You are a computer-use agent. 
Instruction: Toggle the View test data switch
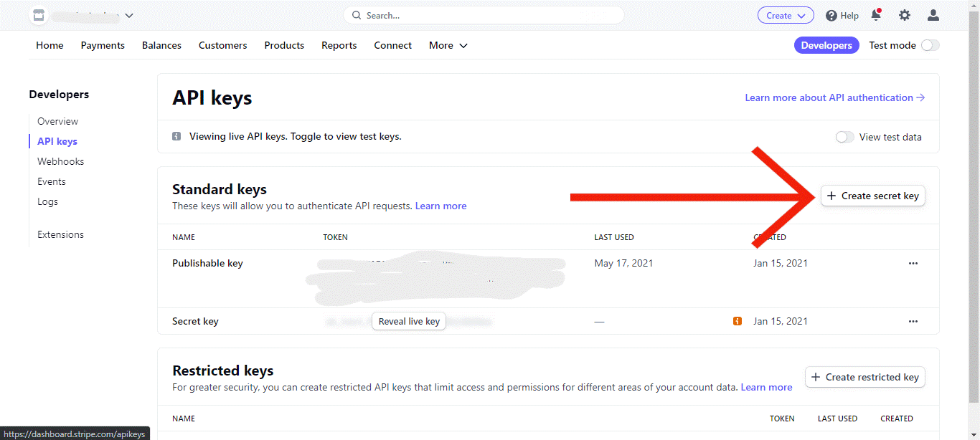[x=845, y=137]
